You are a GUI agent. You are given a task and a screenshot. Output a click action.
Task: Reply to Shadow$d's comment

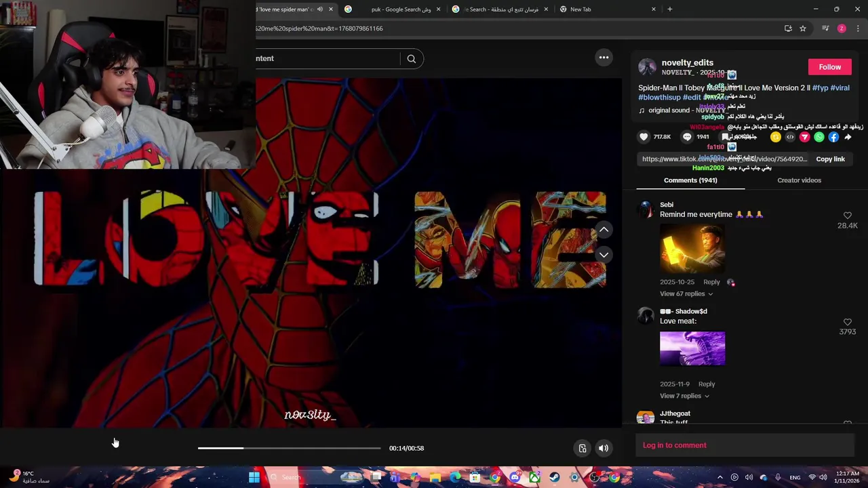coord(707,384)
